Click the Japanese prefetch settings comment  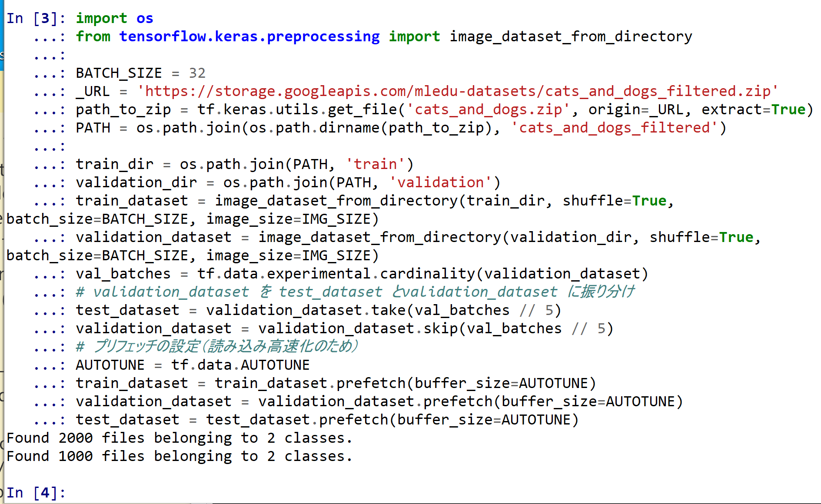pos(217,347)
